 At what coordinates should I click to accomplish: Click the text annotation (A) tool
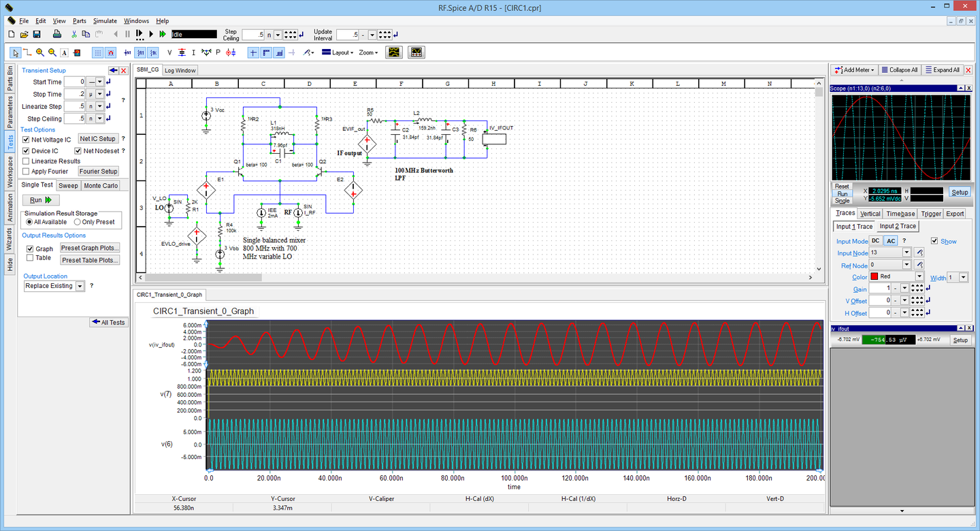pos(64,52)
